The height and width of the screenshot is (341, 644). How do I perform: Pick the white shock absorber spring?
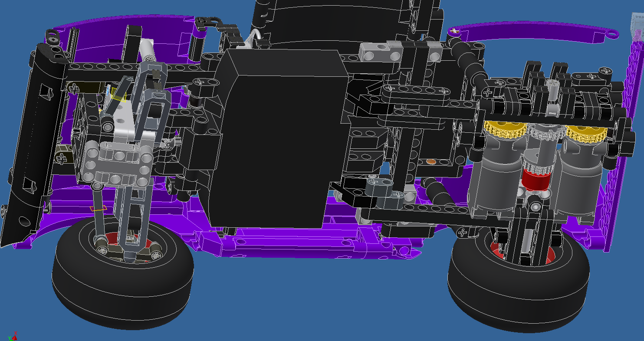point(148,51)
